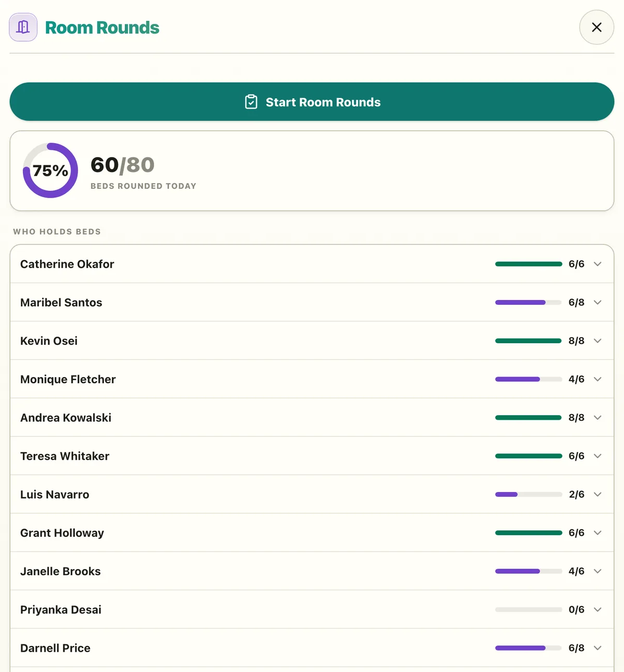Click Darnell Price's chevron icon

(x=597, y=648)
